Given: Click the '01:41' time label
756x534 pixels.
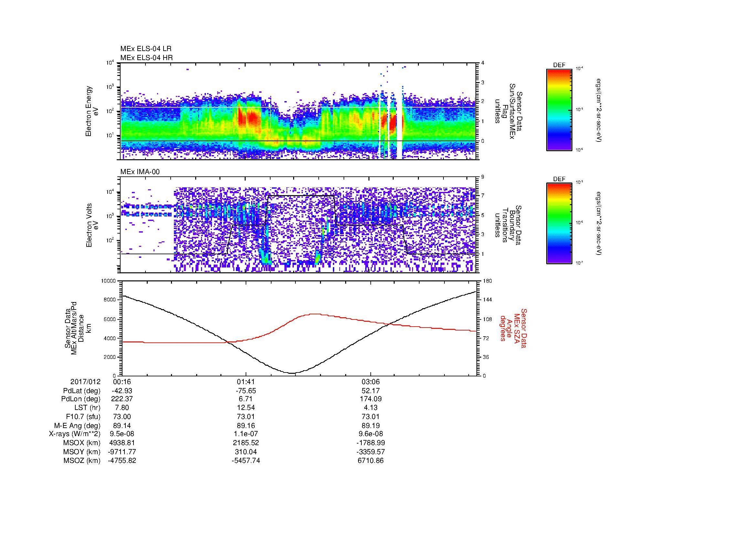Looking at the screenshot, I should pyautogui.click(x=246, y=382).
